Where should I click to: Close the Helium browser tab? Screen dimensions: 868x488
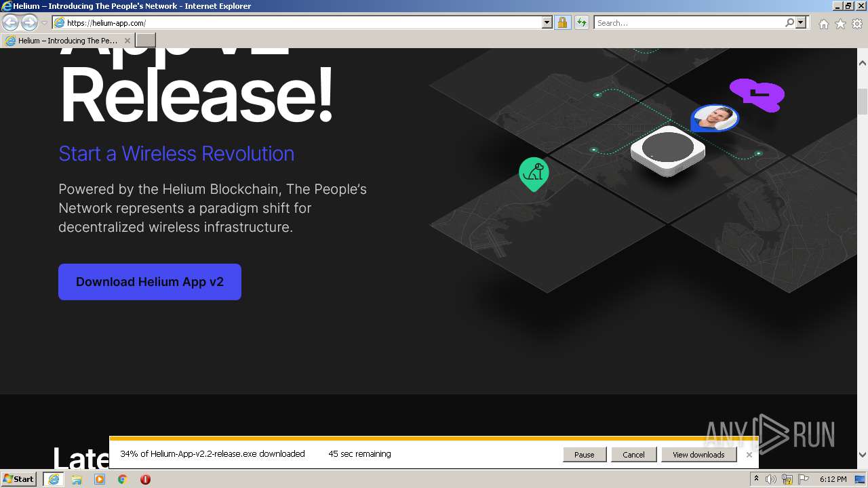pos(127,41)
